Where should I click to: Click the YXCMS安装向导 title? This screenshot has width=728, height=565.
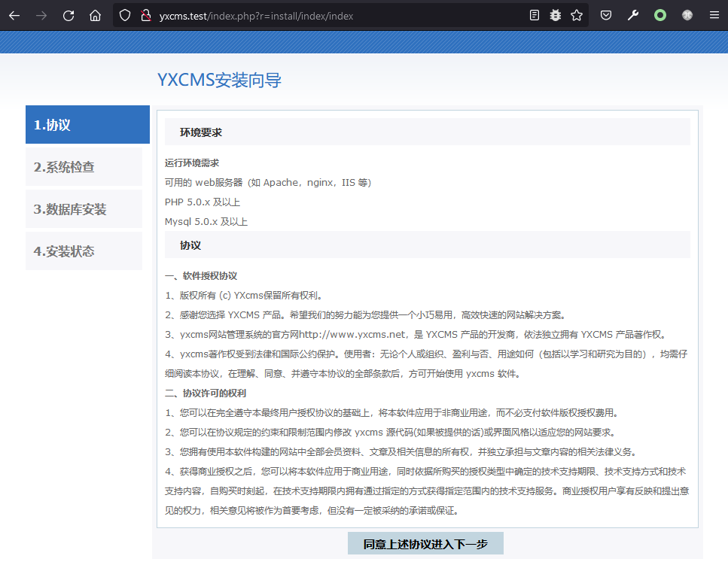point(219,80)
